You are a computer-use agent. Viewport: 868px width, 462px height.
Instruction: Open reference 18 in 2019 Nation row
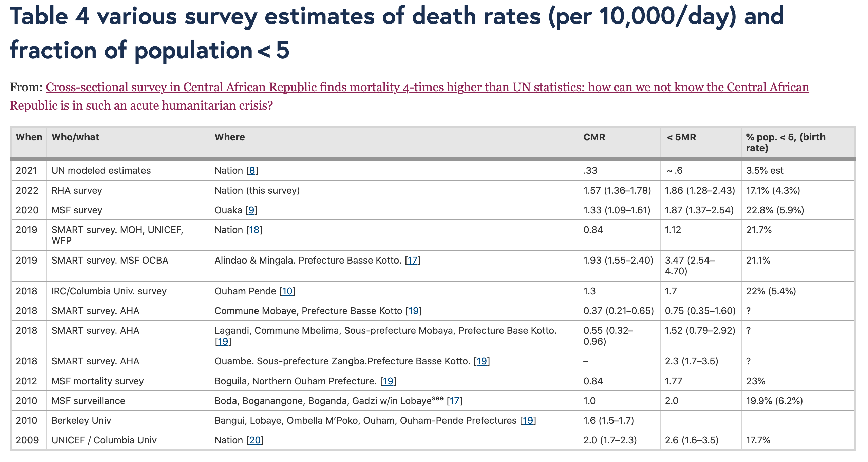pos(254,230)
